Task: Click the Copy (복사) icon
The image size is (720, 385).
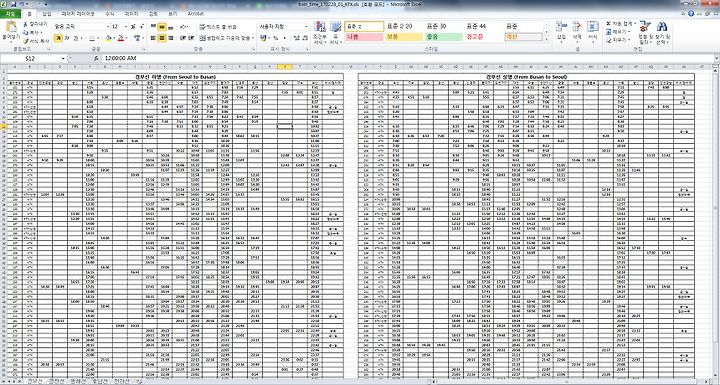Action: pos(25,33)
